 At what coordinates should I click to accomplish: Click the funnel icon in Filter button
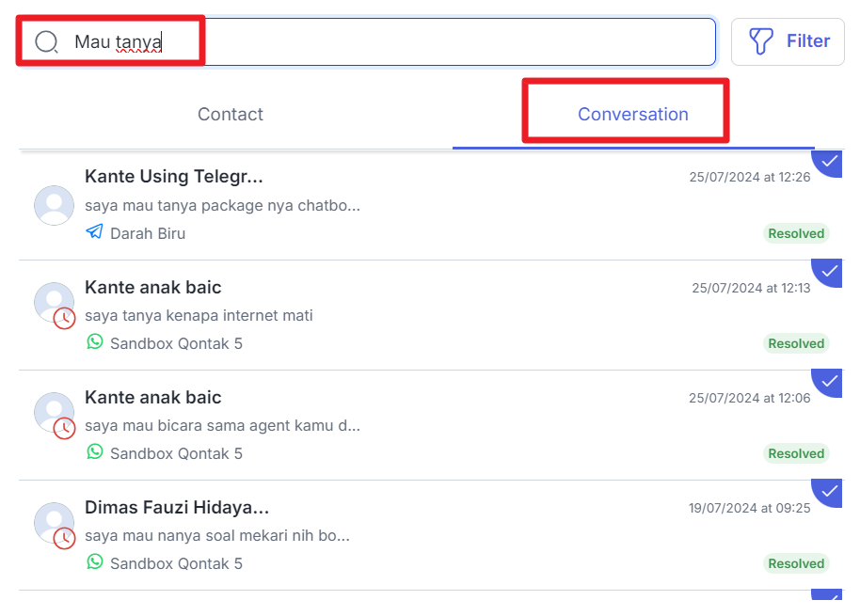(x=761, y=40)
